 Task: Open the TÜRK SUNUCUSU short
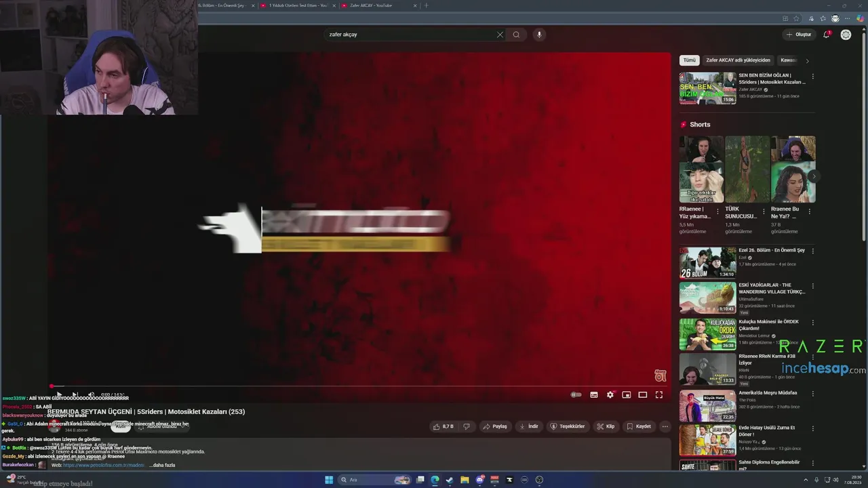click(747, 169)
